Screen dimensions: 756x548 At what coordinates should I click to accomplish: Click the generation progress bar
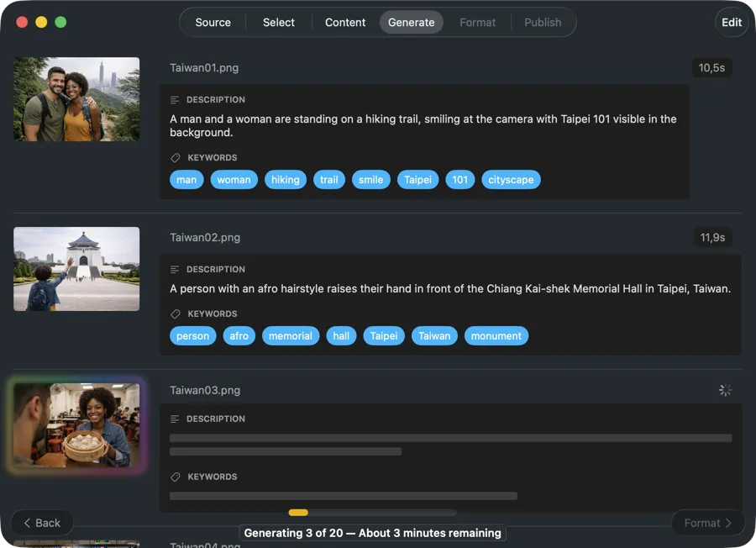[372, 513]
